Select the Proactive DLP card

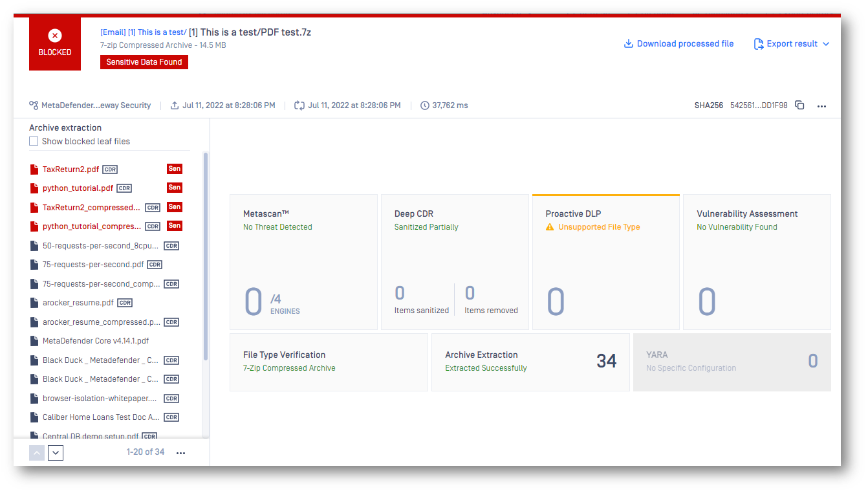point(606,262)
